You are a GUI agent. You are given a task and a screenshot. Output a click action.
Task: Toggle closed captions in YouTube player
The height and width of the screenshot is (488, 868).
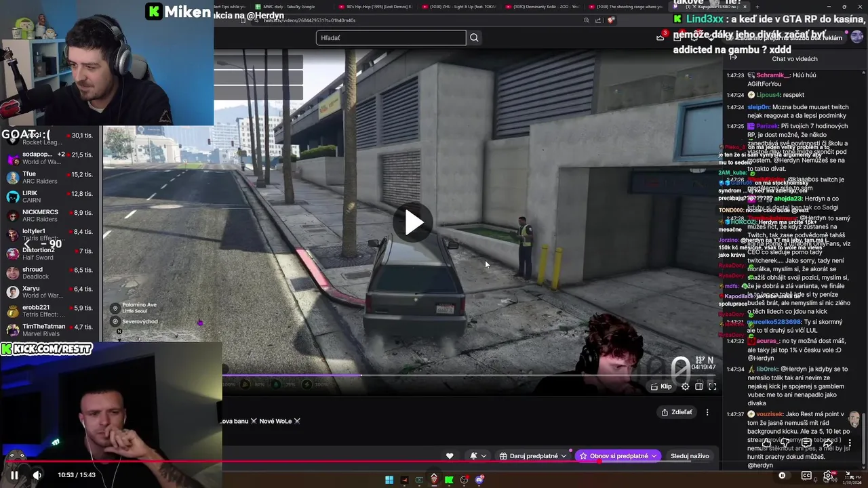click(806, 475)
